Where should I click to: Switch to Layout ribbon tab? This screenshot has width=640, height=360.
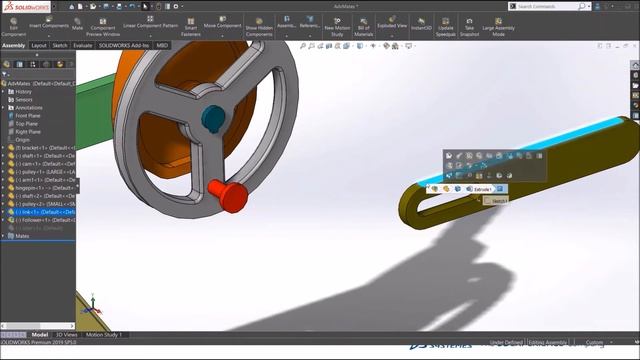pyautogui.click(x=39, y=45)
